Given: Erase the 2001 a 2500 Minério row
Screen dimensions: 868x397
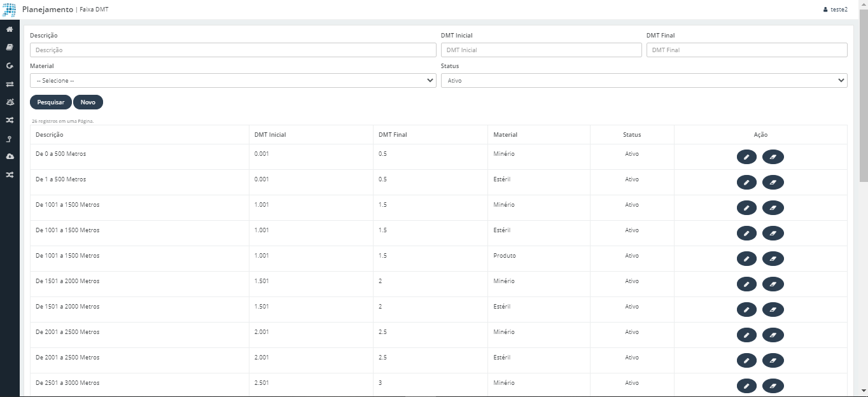Looking at the screenshot, I should (x=773, y=335).
